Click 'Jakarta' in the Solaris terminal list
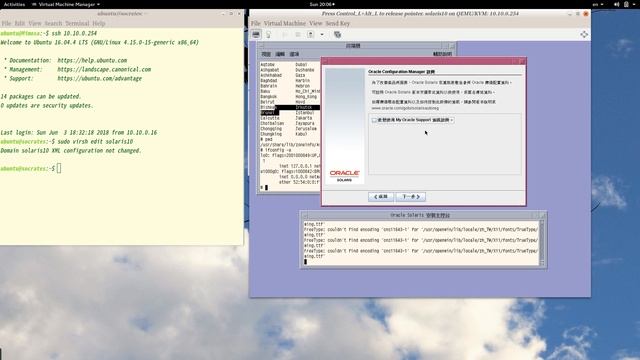640x360 pixels. click(x=304, y=118)
